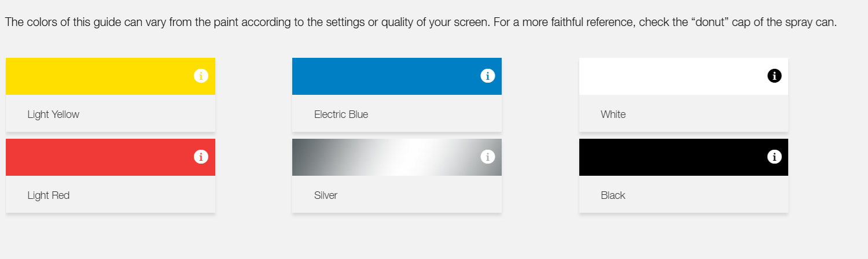
Task: Click the Light Yellow label text
Action: (x=53, y=114)
